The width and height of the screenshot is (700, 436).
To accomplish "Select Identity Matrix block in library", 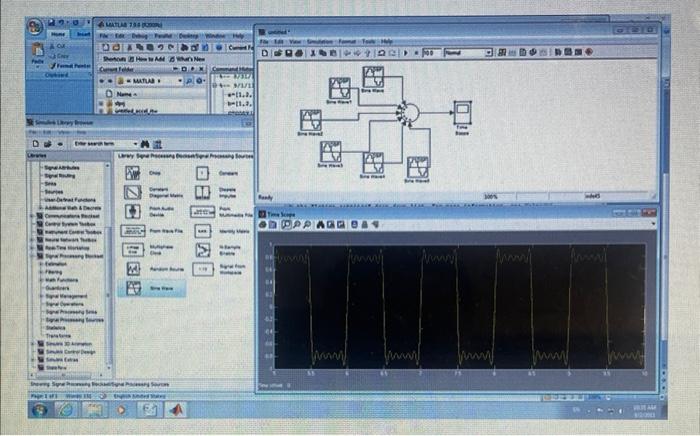I will click(202, 231).
